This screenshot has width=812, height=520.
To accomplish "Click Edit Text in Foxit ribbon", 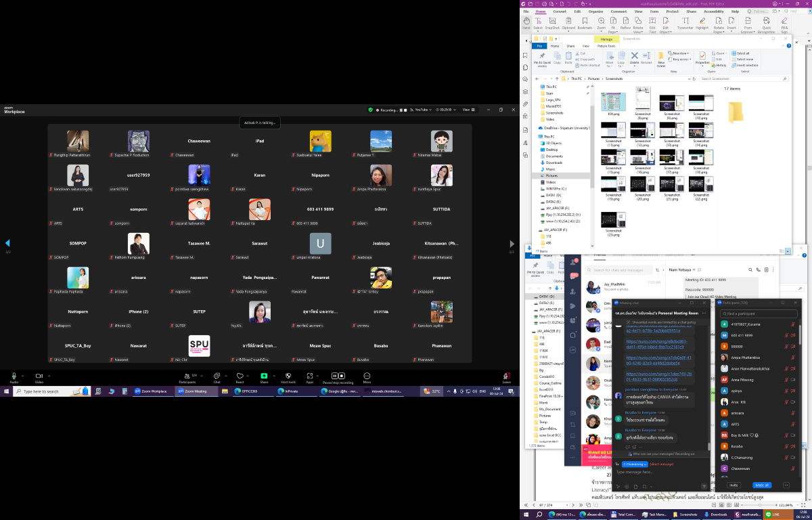I will tap(653, 25).
